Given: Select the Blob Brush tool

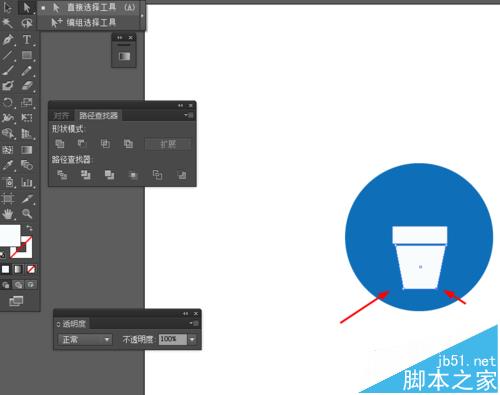Looking at the screenshot, I should click(7, 86).
